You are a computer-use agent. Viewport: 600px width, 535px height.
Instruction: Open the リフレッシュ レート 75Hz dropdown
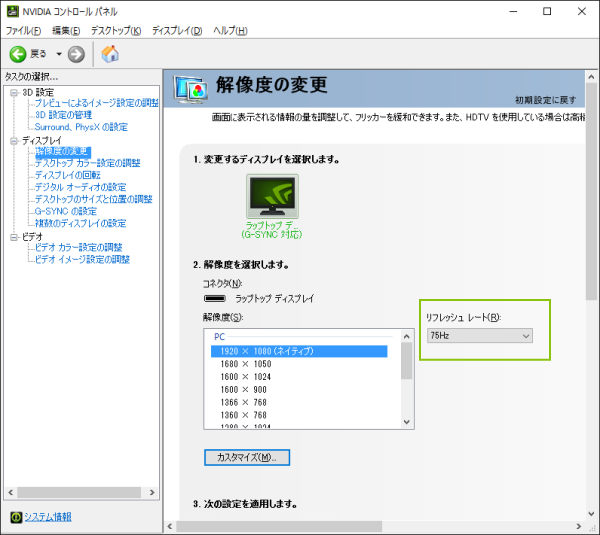pos(479,336)
